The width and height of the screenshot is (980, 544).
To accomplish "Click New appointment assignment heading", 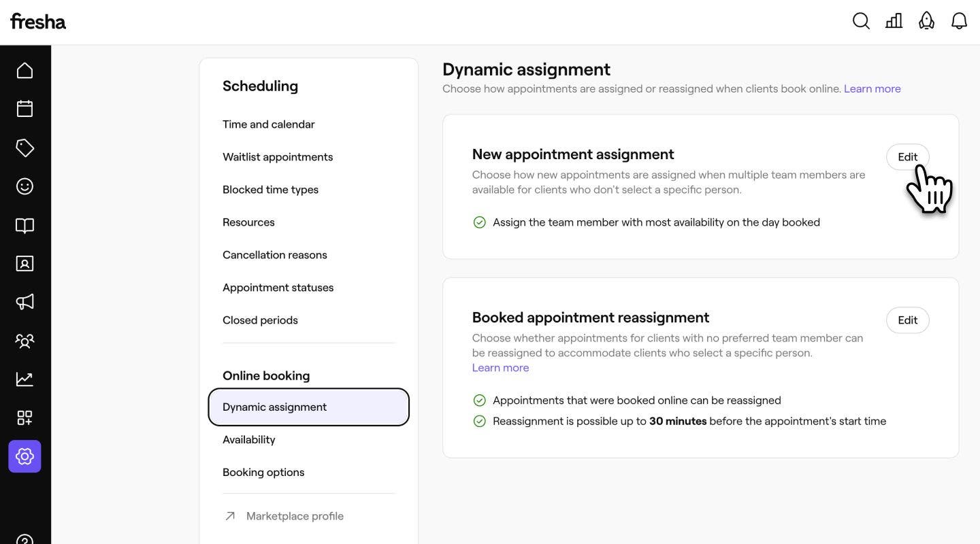I will coord(573,154).
